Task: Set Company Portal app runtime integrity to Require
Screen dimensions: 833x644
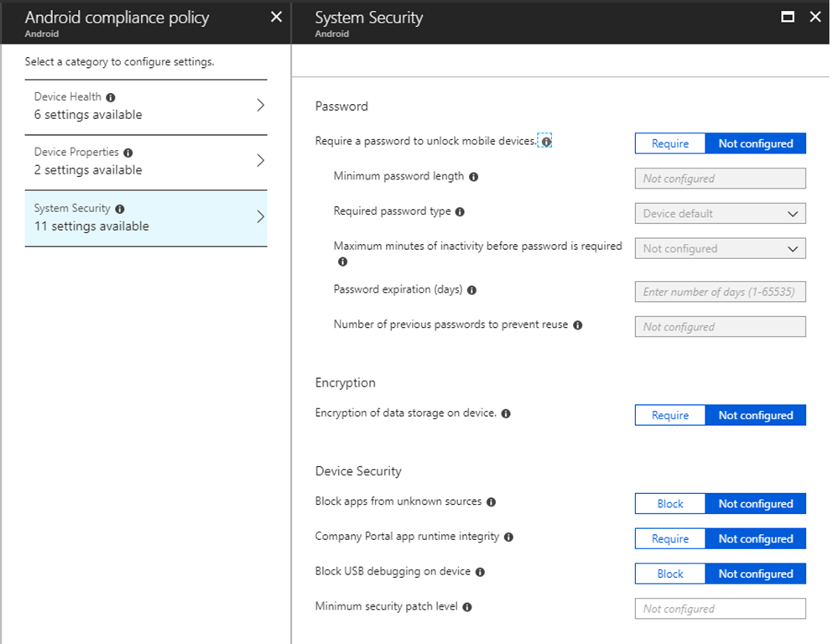Action: pyautogui.click(x=669, y=539)
